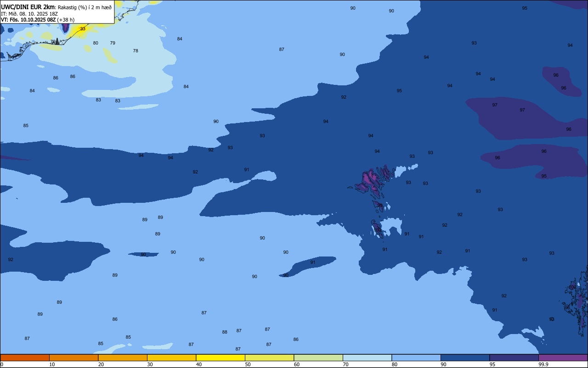
Task: Click the '(+38 h)' forecast offset text
Action: [x=66, y=20]
